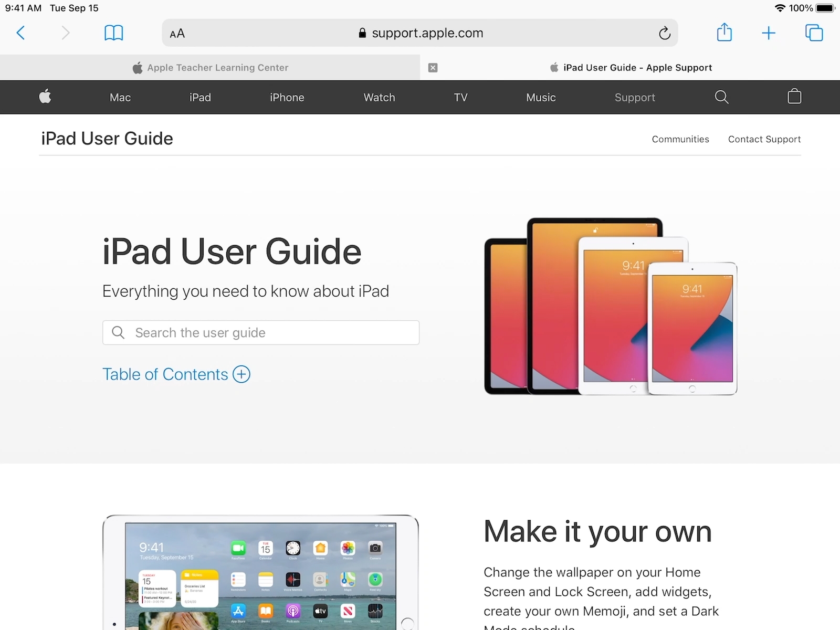Tap the magnifier icon in the guide search box
Viewport: 840px width, 630px height.
(x=118, y=332)
